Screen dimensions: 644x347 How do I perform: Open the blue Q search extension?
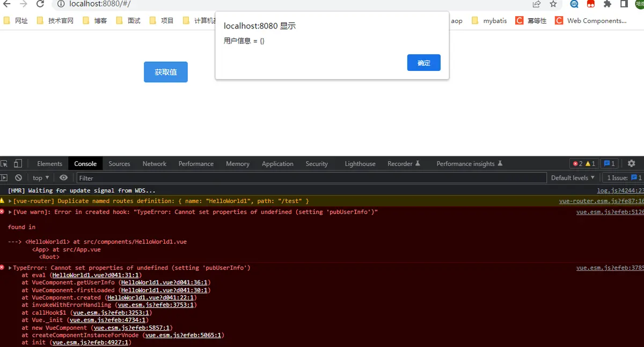[x=574, y=4]
